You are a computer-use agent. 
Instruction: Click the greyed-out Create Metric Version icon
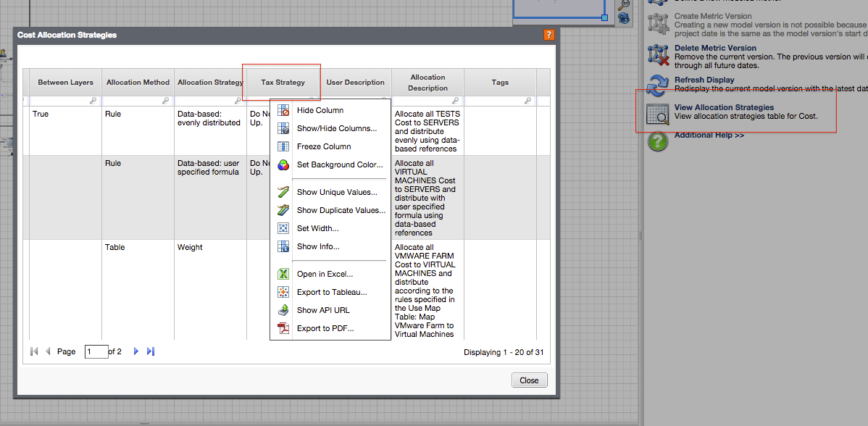[658, 24]
